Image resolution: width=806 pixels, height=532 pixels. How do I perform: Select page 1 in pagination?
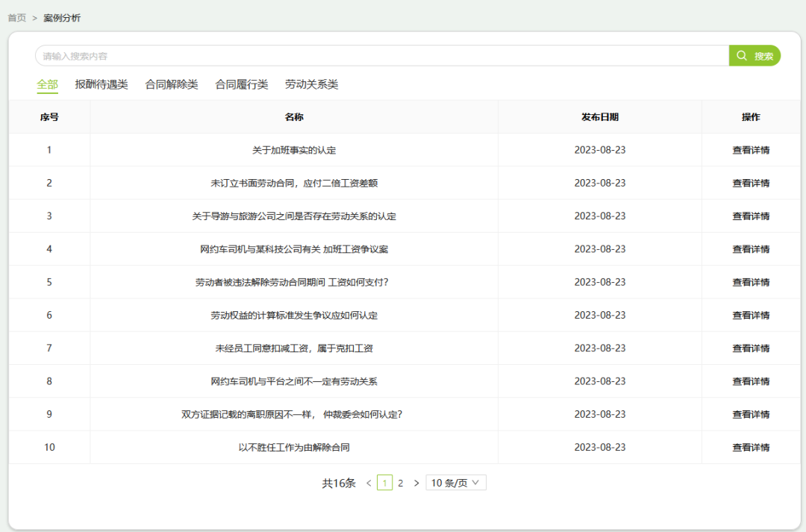pyautogui.click(x=385, y=484)
